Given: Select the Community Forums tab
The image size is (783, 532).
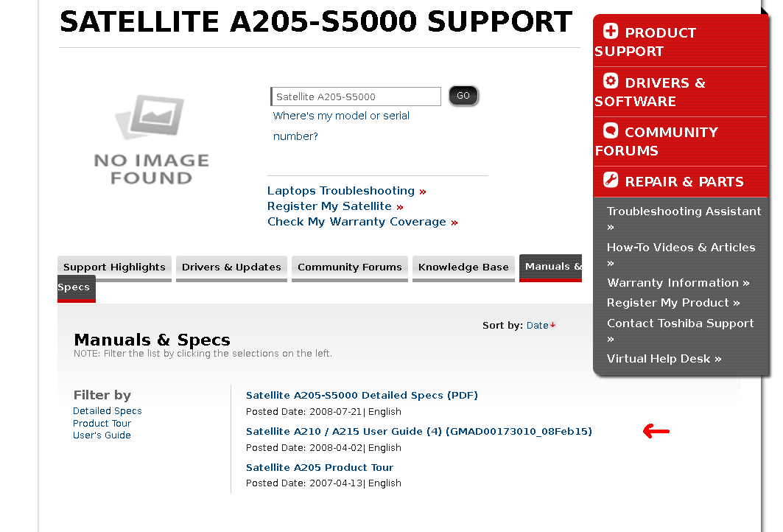Looking at the screenshot, I should [350, 267].
